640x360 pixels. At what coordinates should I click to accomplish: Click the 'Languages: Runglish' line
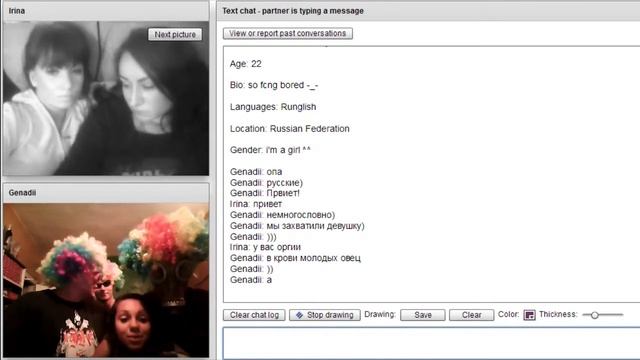(273, 107)
